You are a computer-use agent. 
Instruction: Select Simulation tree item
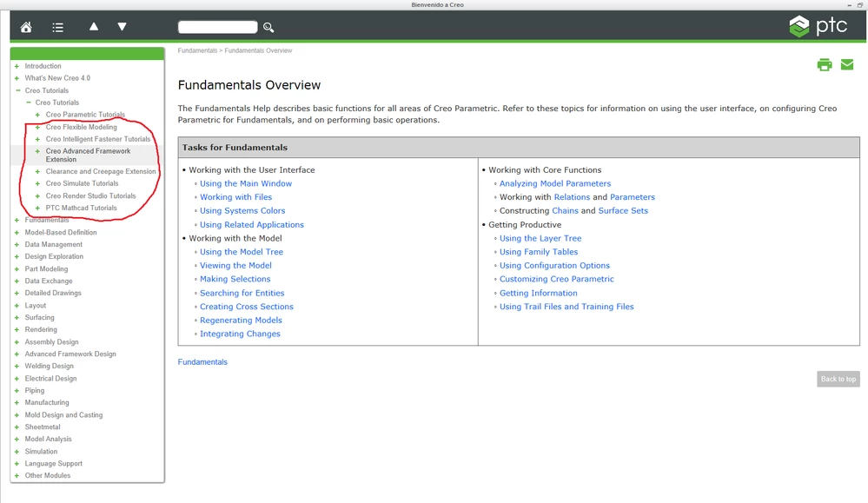tap(41, 451)
